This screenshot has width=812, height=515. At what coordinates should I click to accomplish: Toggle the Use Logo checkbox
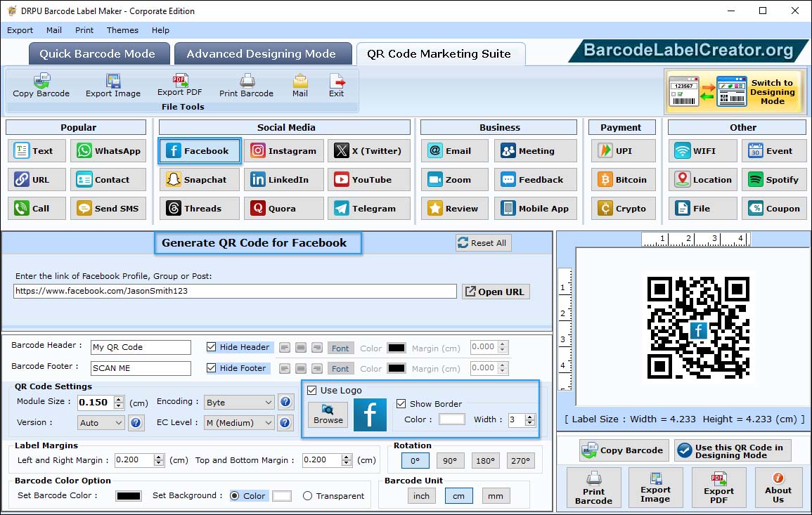313,391
